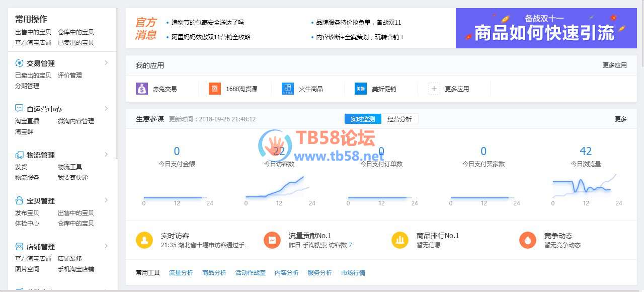644x292 pixels.
Task: Open 更多应用 link in 我的应用 header
Action: tap(615, 65)
